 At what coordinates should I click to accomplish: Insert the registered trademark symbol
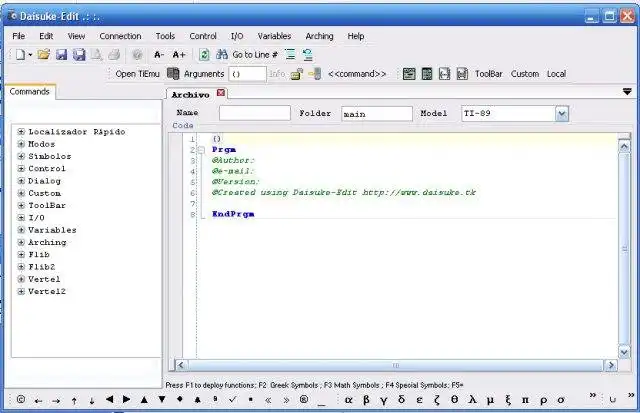tap(304, 399)
